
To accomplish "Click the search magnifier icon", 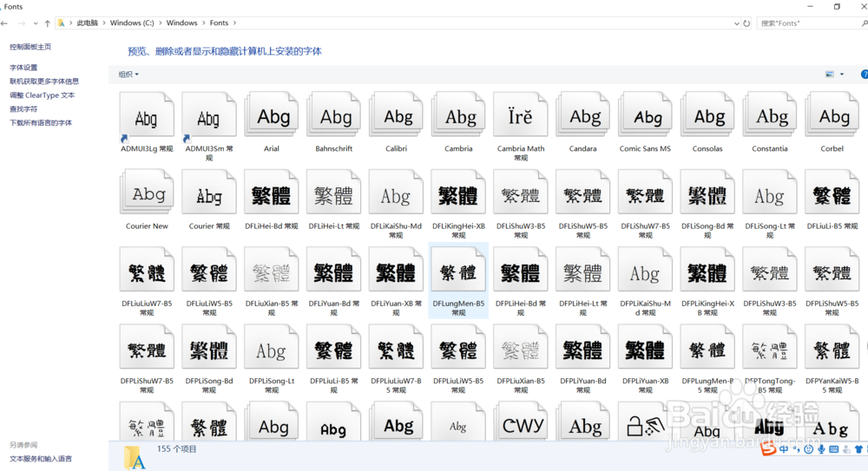I will point(865,23).
